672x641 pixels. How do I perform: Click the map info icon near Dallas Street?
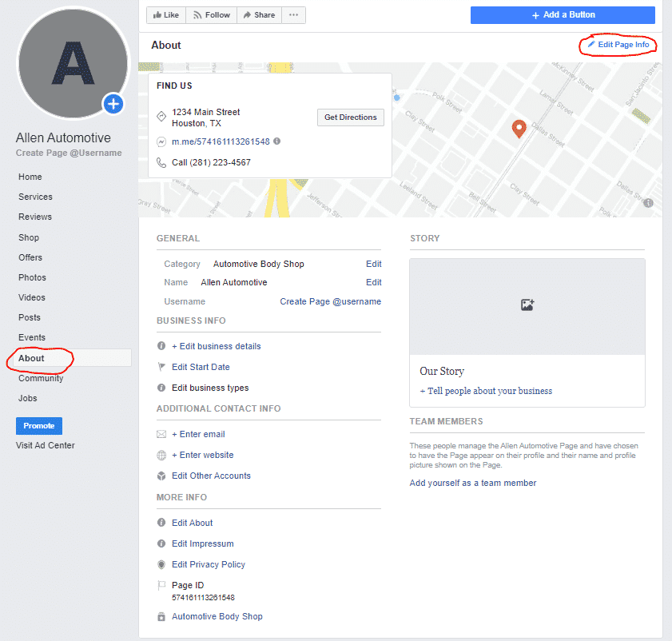coord(649,203)
